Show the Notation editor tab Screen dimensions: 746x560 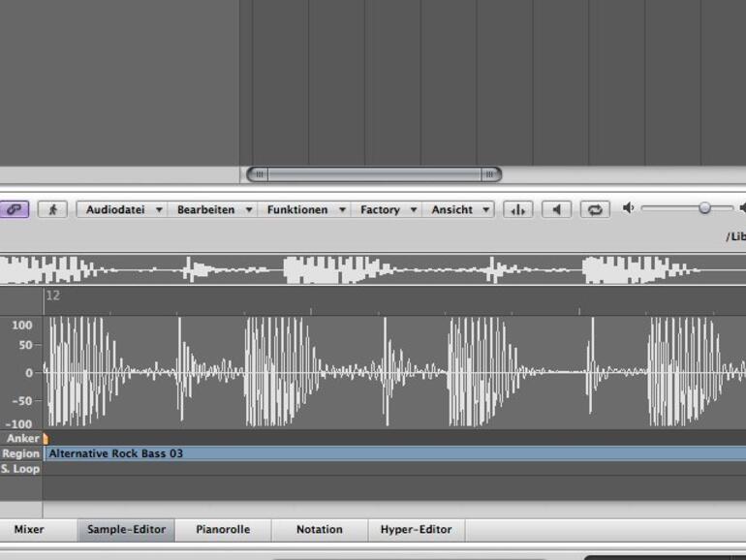pyautogui.click(x=319, y=530)
